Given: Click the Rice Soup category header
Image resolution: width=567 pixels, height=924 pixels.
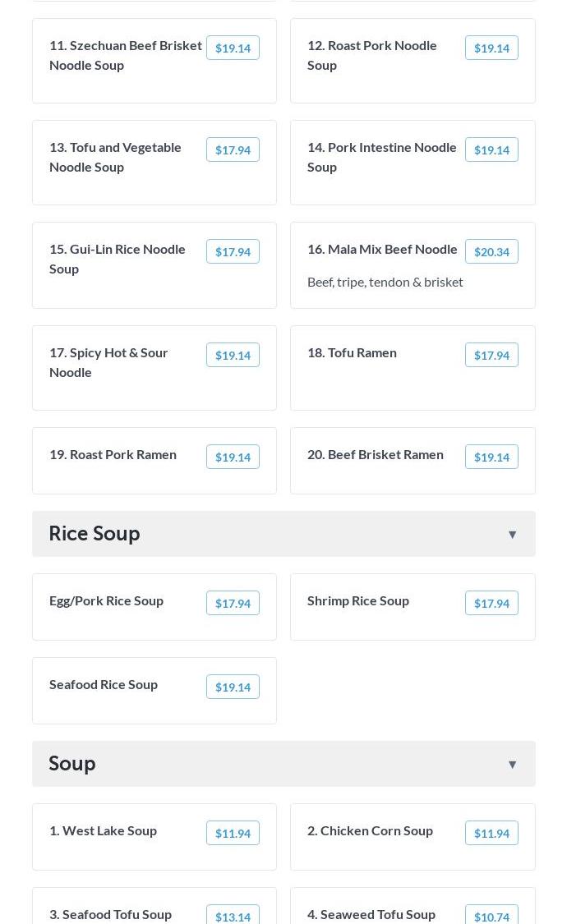Looking at the screenshot, I should (x=94, y=534).
